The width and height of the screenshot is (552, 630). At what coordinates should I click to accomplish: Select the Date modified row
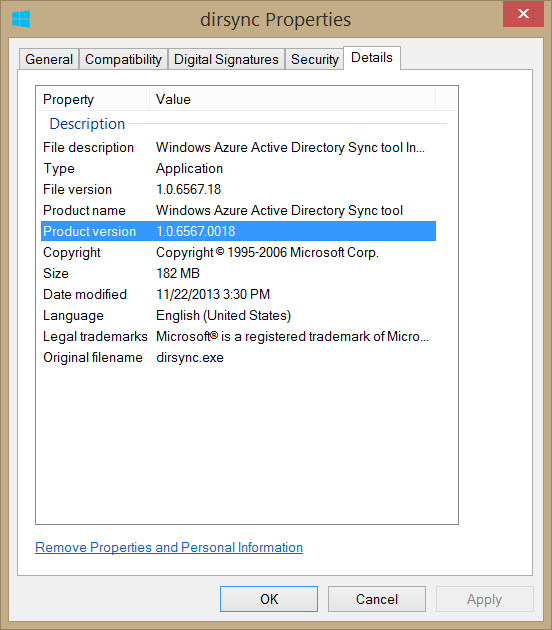[238, 294]
